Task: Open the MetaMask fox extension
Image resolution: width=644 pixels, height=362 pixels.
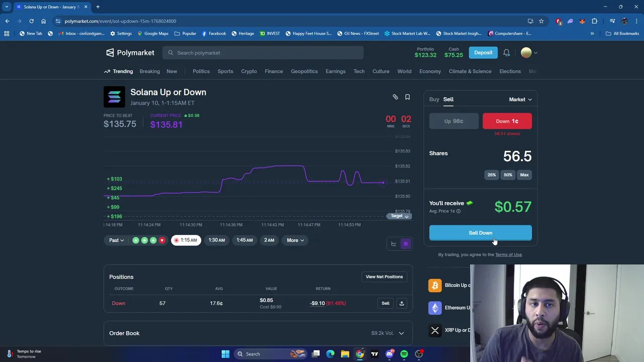Action: coord(582,21)
